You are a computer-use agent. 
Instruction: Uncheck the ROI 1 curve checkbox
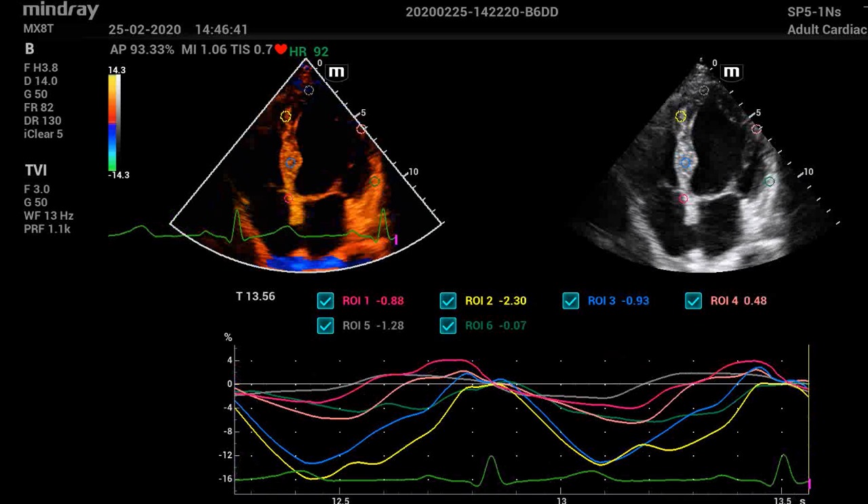pos(325,301)
